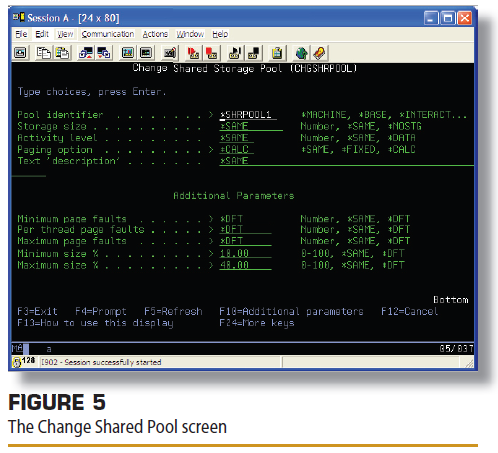Click the Stop Recording Macro red square icon

click(211, 53)
